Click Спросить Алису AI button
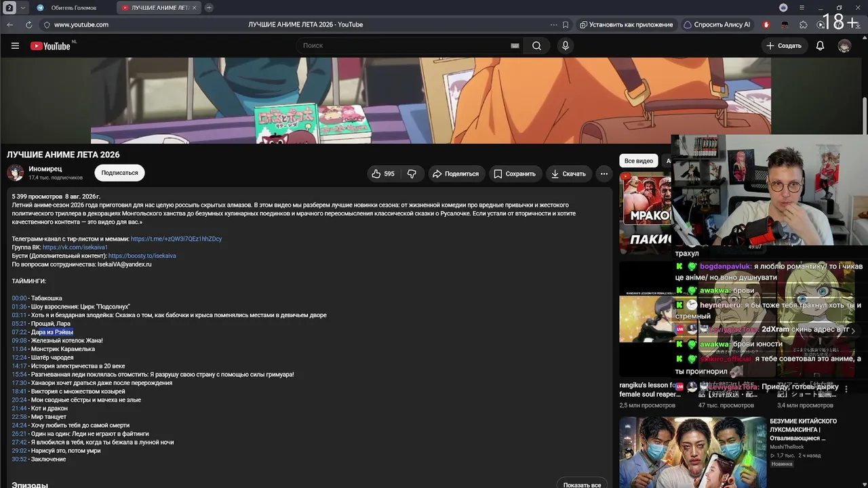The height and width of the screenshot is (488, 868). 717,24
